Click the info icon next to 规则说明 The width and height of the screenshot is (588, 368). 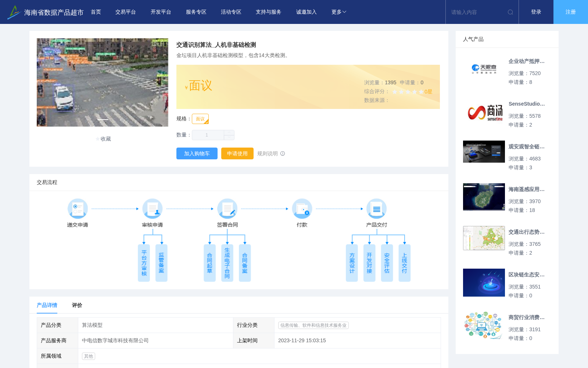pos(283,153)
